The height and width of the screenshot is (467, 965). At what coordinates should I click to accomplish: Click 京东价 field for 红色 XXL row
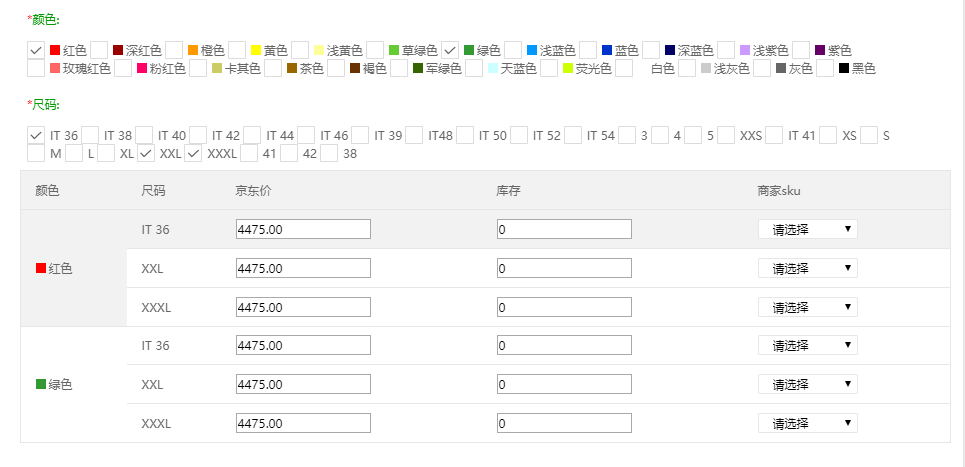pyautogui.click(x=303, y=268)
